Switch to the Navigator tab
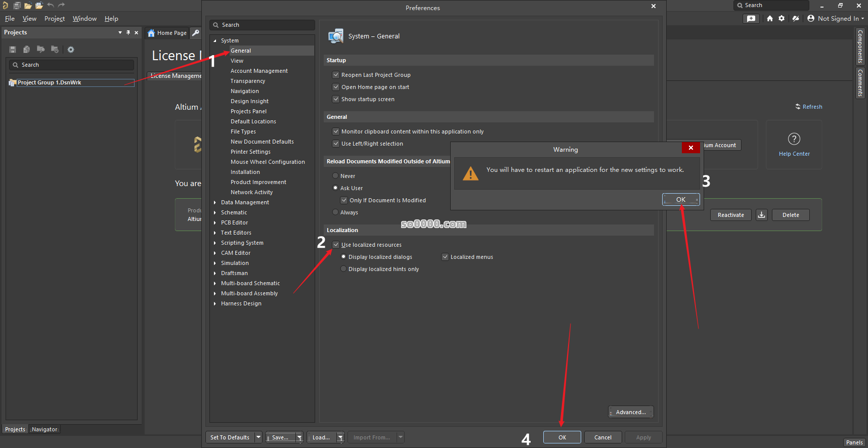This screenshot has height=448, width=868. (45, 429)
